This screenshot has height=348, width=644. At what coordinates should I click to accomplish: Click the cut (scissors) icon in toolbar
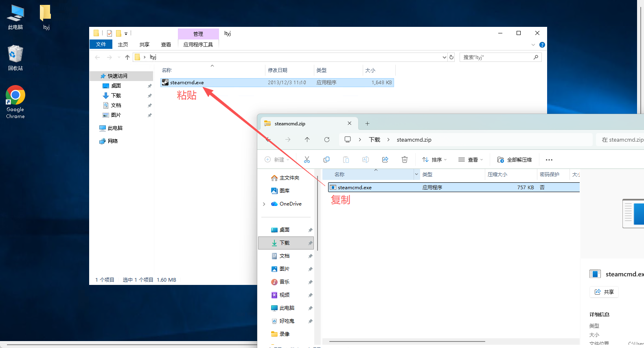click(x=307, y=160)
